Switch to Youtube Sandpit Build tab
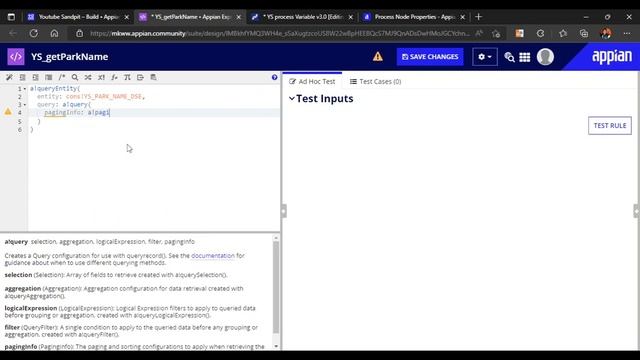The width and height of the screenshot is (640, 360). (78, 17)
